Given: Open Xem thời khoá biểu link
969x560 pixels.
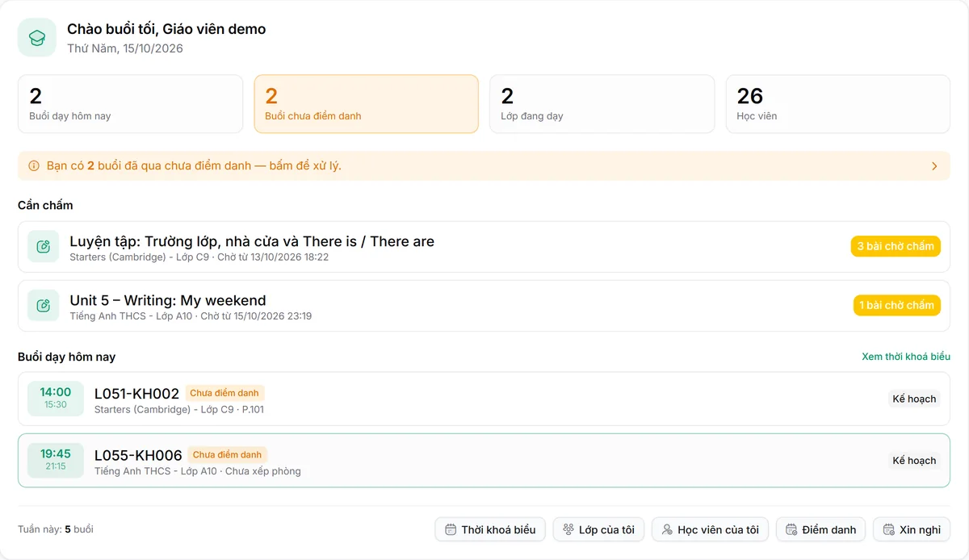Looking at the screenshot, I should click(x=906, y=357).
